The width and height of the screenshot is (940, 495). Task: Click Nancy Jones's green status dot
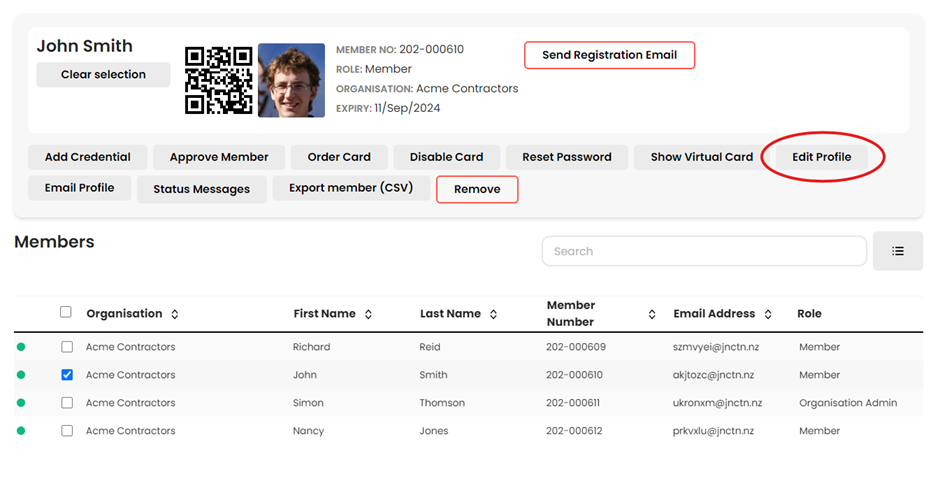pos(21,431)
